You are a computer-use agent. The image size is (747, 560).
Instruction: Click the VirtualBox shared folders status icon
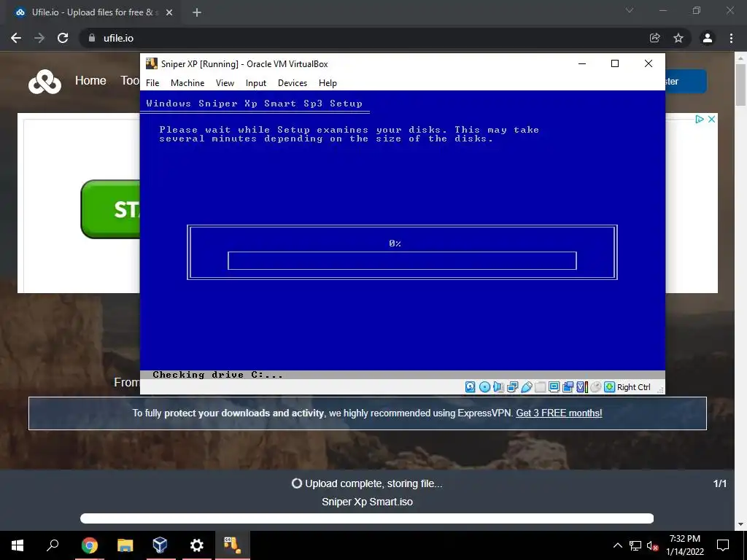pos(541,387)
